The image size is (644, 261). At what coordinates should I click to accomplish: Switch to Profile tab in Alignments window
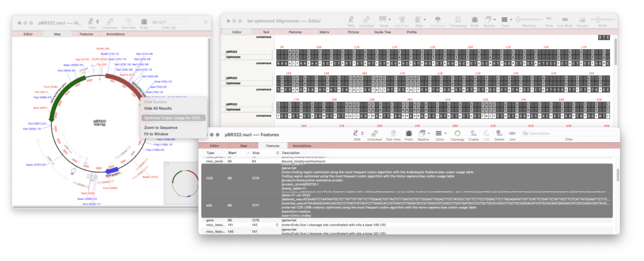(411, 31)
